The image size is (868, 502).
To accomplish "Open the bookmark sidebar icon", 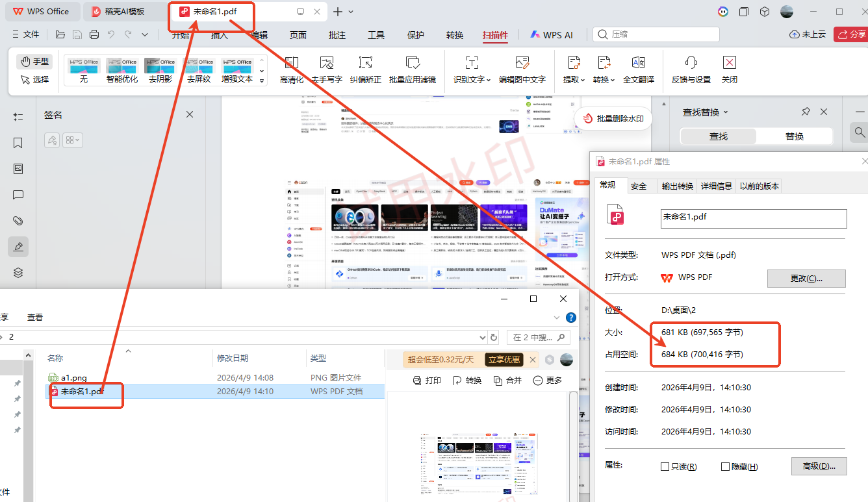I will tap(18, 143).
